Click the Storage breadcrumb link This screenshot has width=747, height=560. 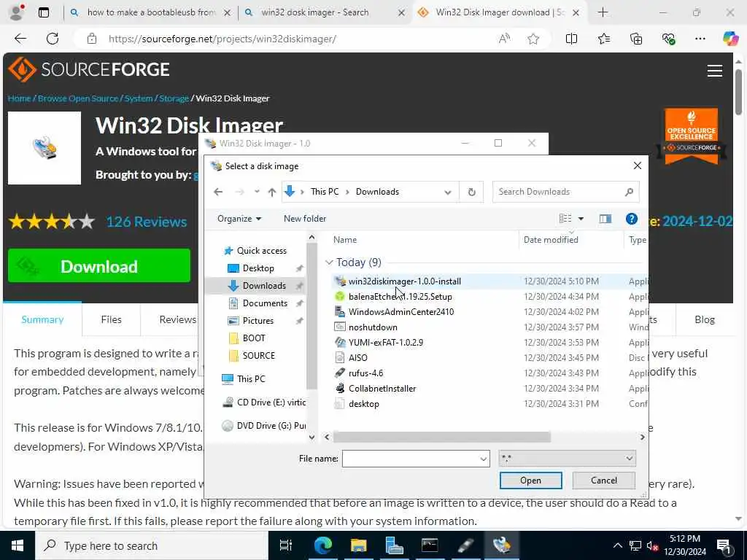[x=174, y=98]
